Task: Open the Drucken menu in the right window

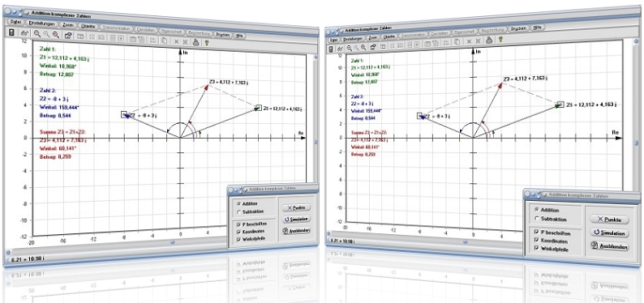Action: [x=519, y=29]
